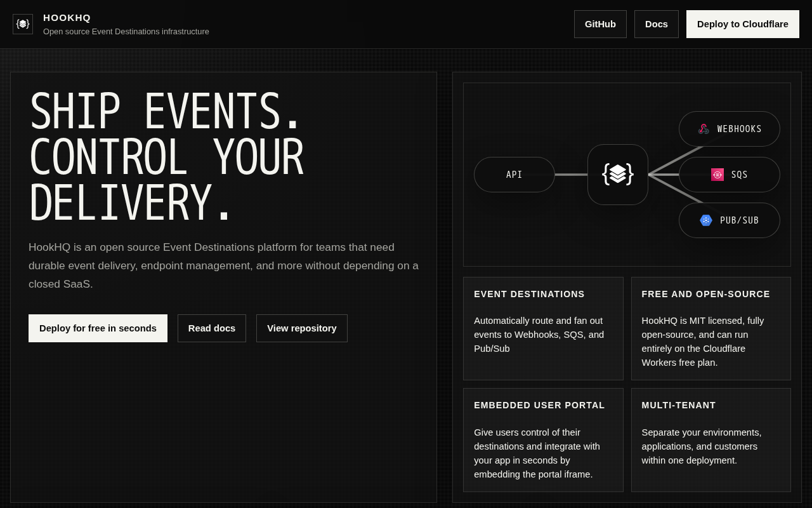Select the API node in diagram
The width and height of the screenshot is (812, 508).
click(514, 175)
